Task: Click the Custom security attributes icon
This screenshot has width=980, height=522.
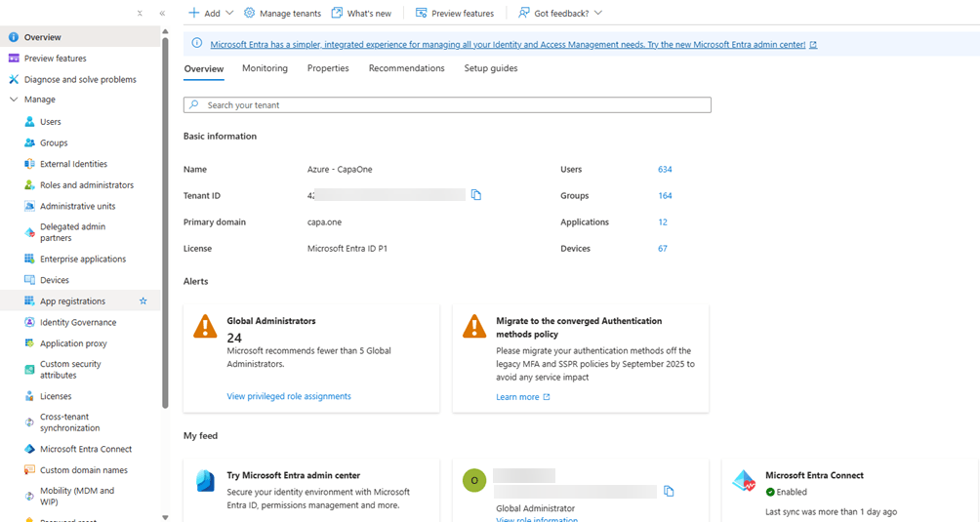Action: point(29,370)
